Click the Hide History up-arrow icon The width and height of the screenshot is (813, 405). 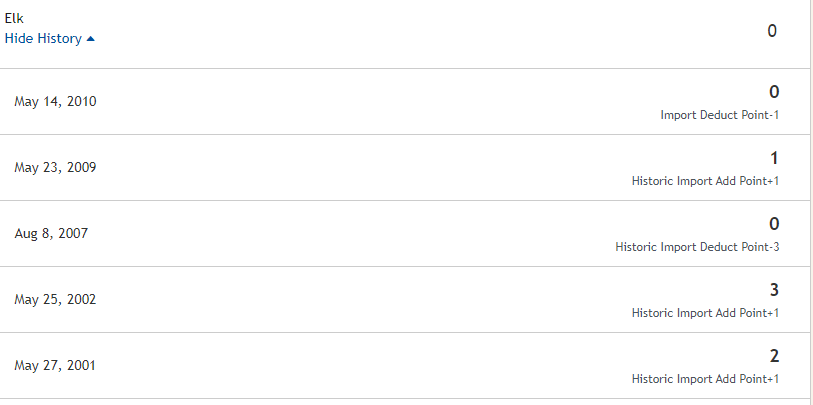pos(91,39)
